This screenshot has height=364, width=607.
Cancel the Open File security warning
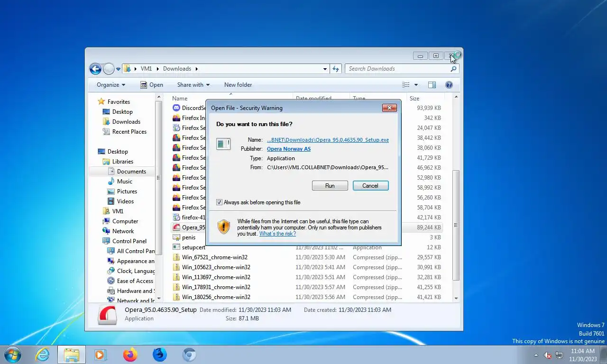pos(371,186)
